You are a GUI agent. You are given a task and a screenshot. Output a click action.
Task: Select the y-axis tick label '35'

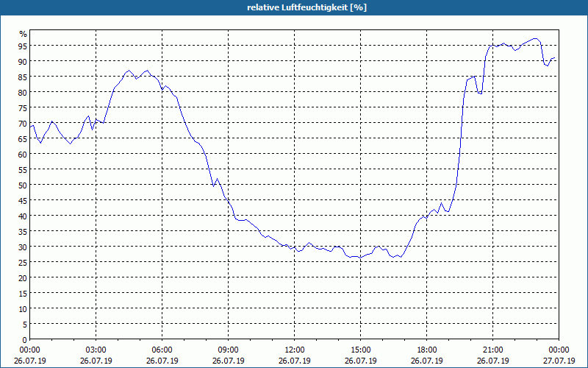22,231
